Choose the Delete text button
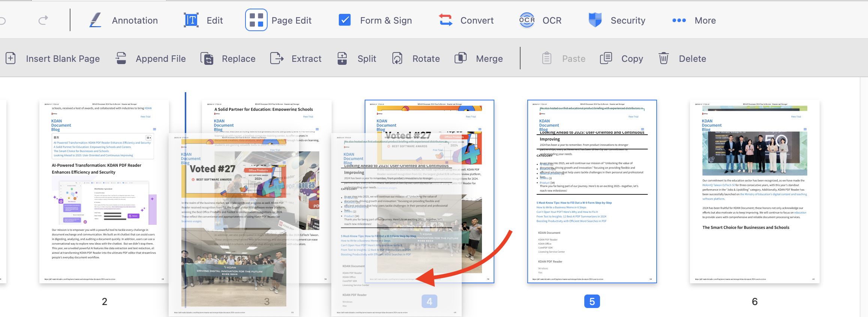The image size is (868, 317). tap(693, 59)
